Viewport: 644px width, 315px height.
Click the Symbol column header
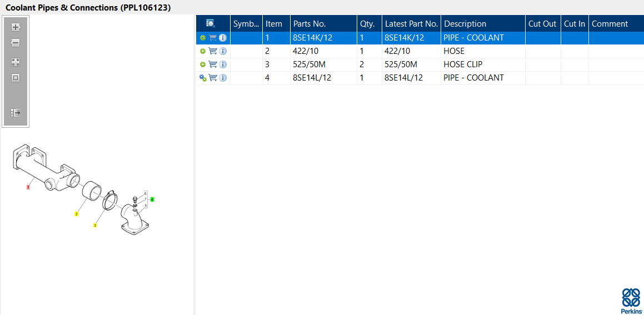(246, 24)
